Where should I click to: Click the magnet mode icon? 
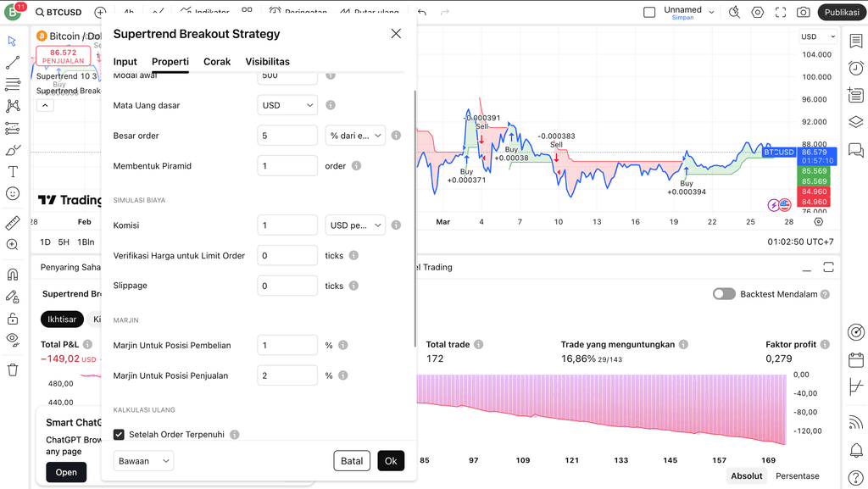(13, 275)
